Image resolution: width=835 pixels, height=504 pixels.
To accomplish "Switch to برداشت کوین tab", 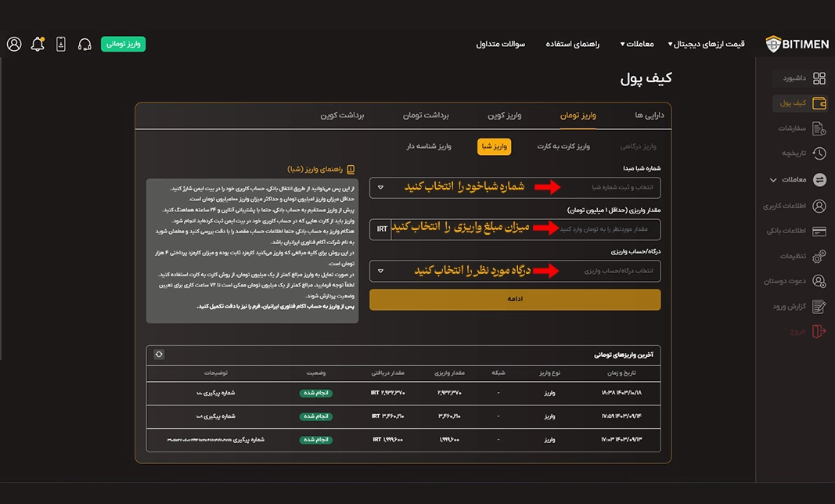I will tap(342, 115).
